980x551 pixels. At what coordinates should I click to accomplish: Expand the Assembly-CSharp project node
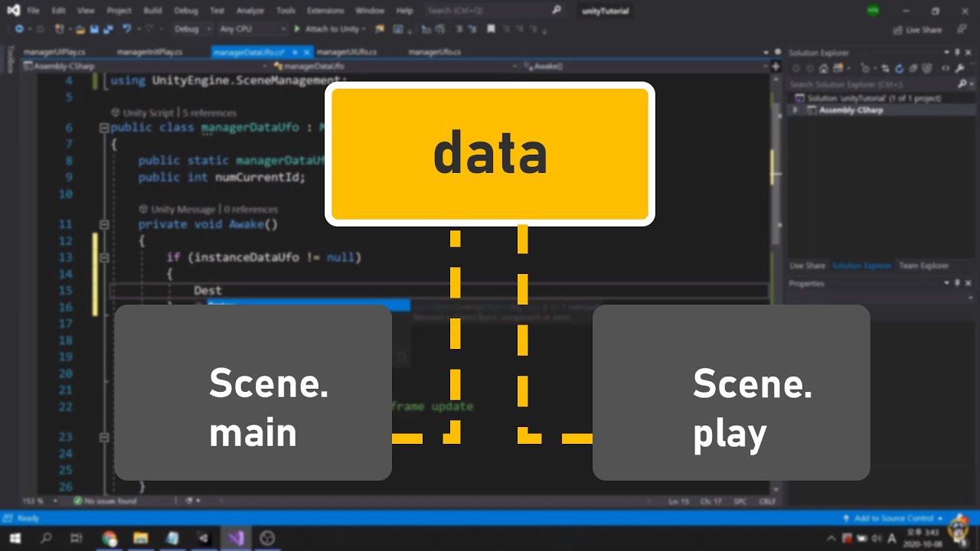(x=794, y=110)
